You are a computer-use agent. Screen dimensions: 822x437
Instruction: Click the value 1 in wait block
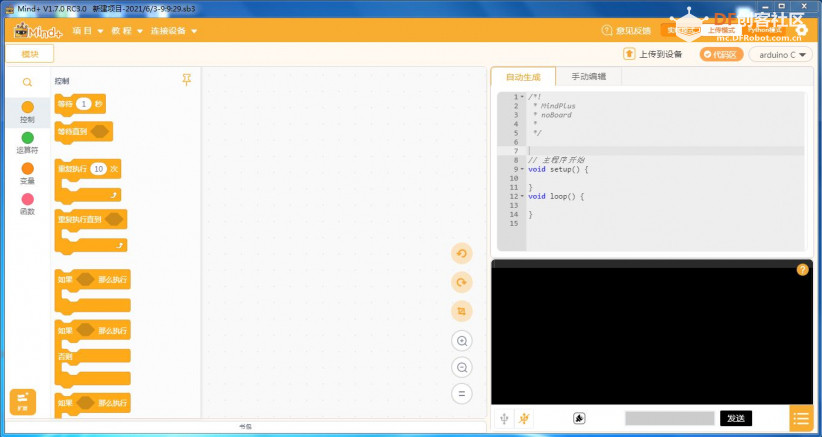(x=83, y=104)
